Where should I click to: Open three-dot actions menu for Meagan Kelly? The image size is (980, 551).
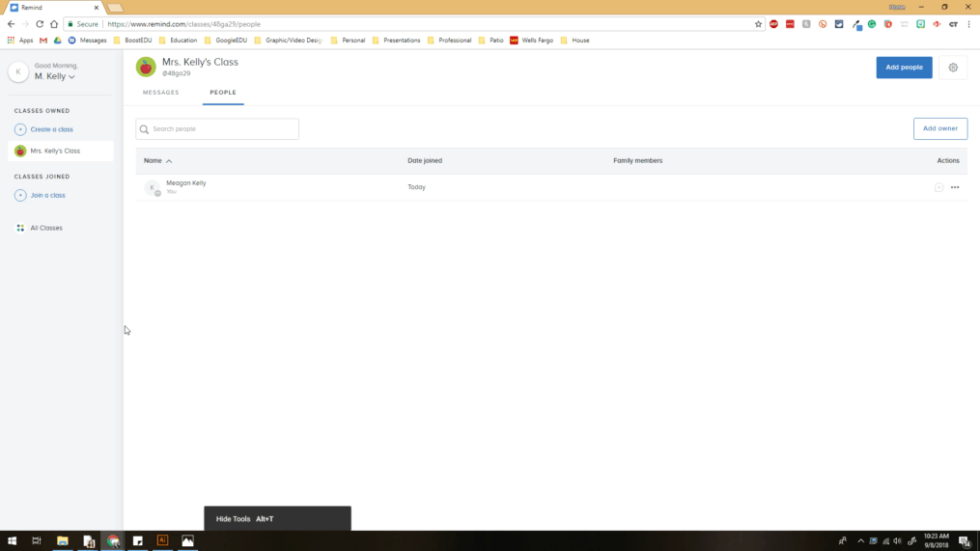tap(954, 187)
